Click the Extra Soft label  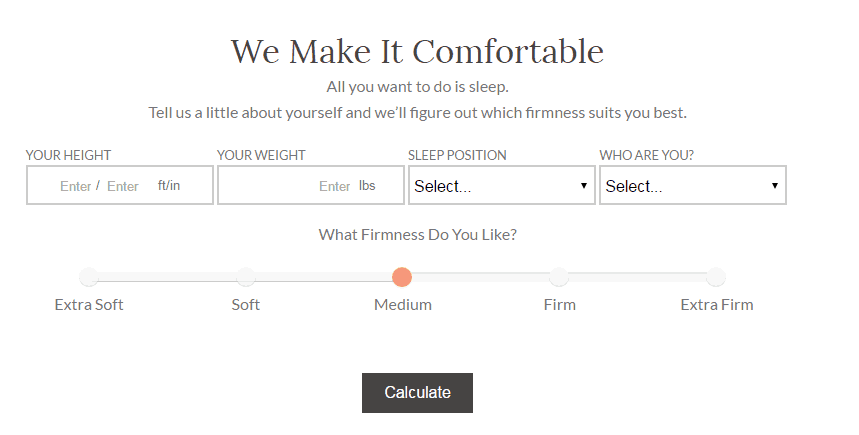point(89,305)
